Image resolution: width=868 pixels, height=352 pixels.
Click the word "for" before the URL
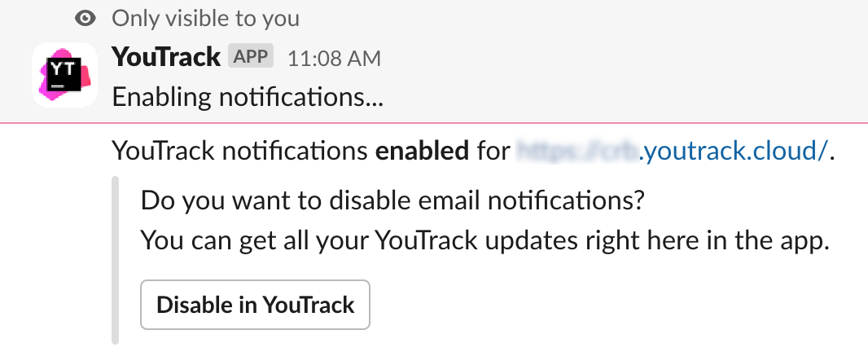pos(493,151)
